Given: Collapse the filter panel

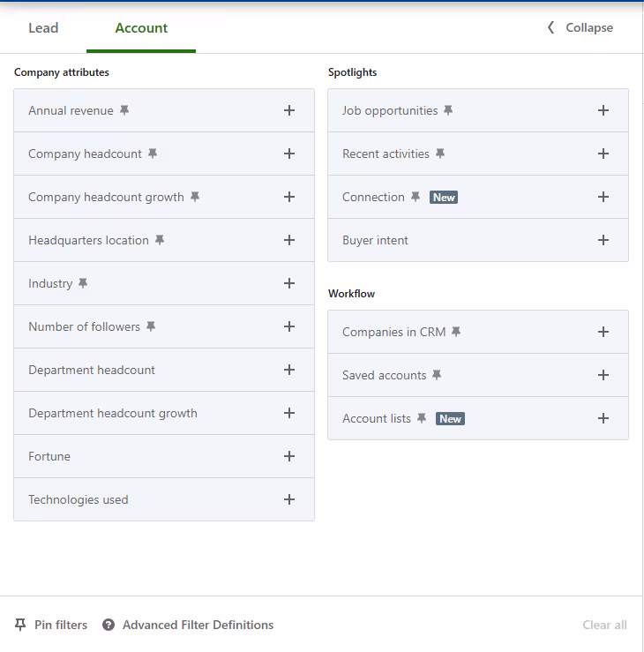Looking at the screenshot, I should click(580, 27).
